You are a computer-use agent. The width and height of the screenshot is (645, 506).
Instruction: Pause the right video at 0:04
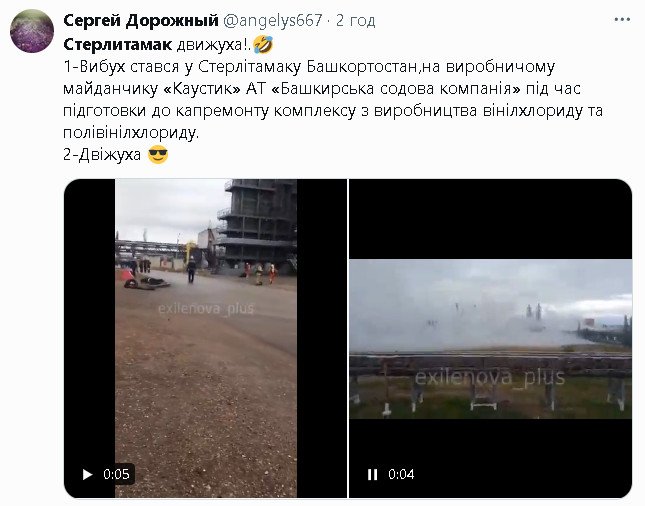point(372,474)
